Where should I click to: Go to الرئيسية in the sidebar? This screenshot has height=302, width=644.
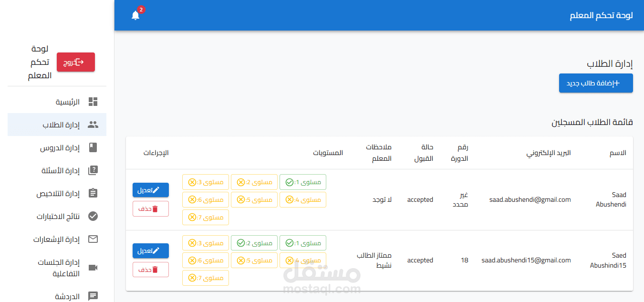[57, 102]
